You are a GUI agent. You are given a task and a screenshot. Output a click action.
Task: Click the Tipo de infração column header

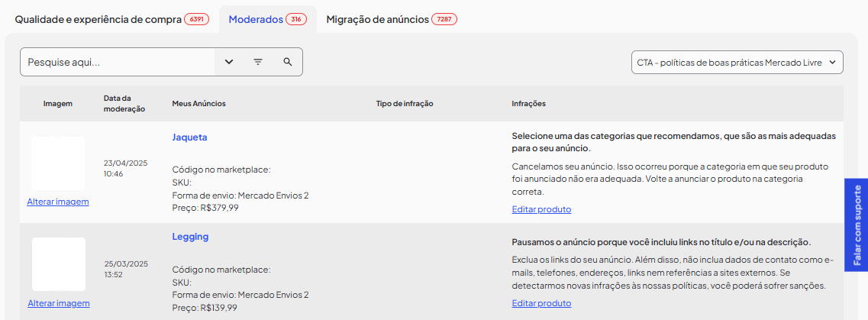point(405,104)
